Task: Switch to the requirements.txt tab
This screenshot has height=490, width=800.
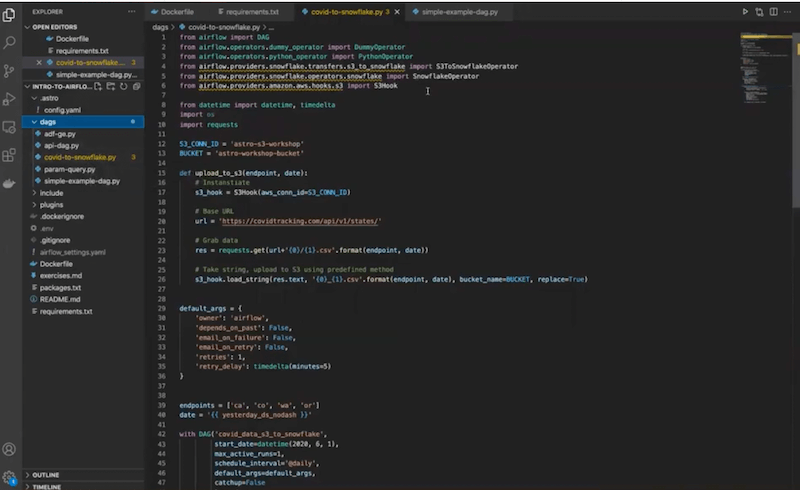Action: point(245,11)
